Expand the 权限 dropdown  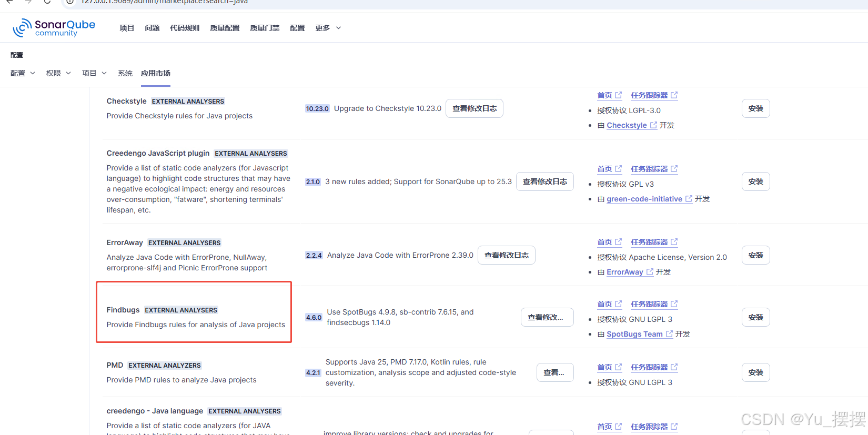pos(58,73)
